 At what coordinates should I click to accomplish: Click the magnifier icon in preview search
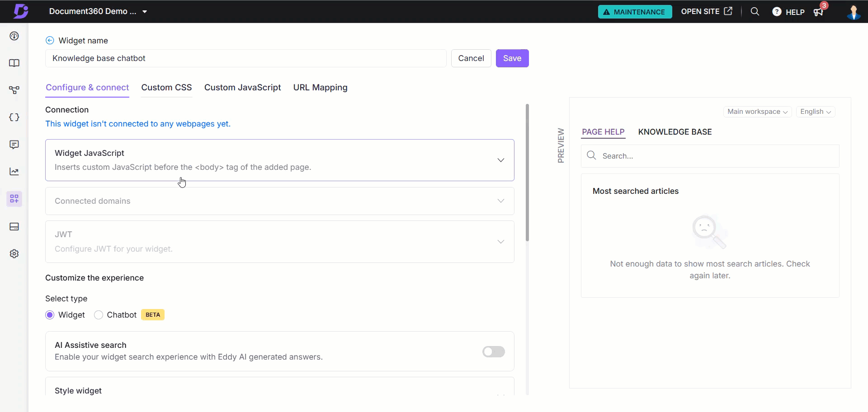[591, 155]
